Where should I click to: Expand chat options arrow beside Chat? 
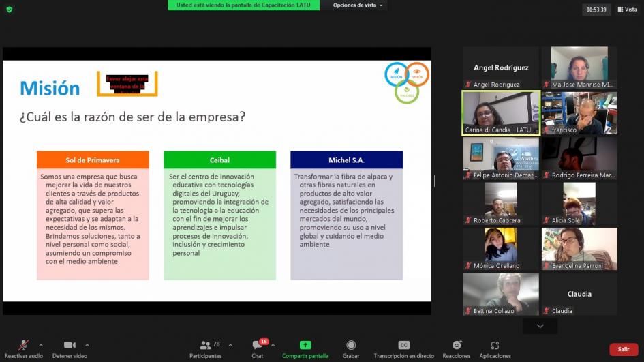[x=273, y=345]
